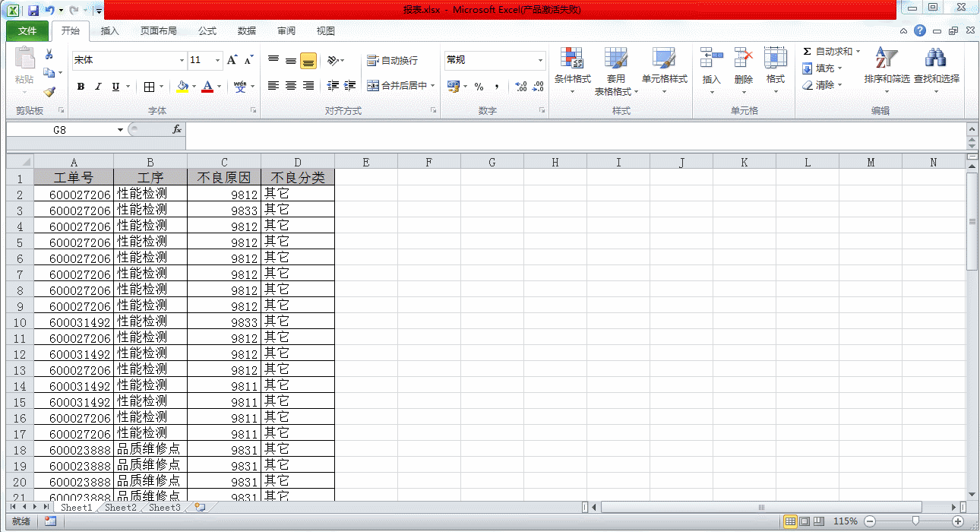Click Format cells (格式) button
The height and width of the screenshot is (532, 980).
click(x=776, y=70)
